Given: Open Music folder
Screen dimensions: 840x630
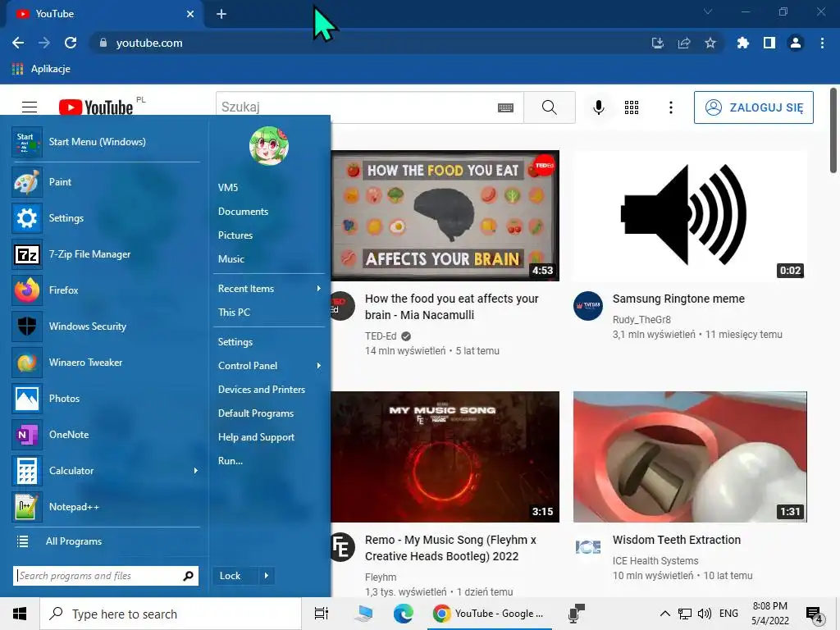Looking at the screenshot, I should (231, 259).
